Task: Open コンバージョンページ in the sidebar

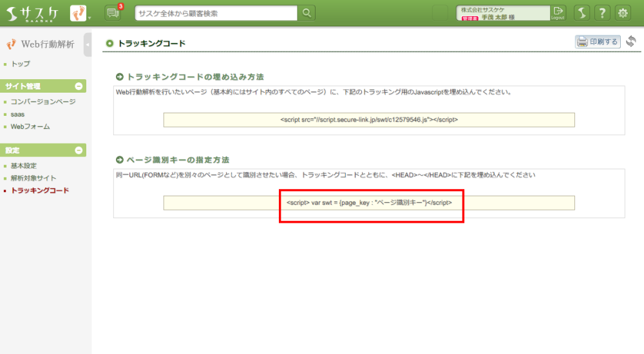Action: (x=43, y=102)
